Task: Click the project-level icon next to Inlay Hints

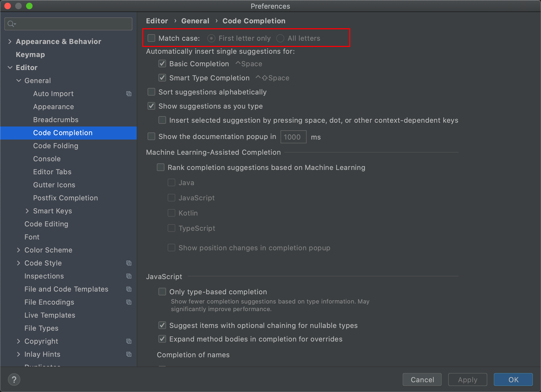Action: pyautogui.click(x=129, y=354)
